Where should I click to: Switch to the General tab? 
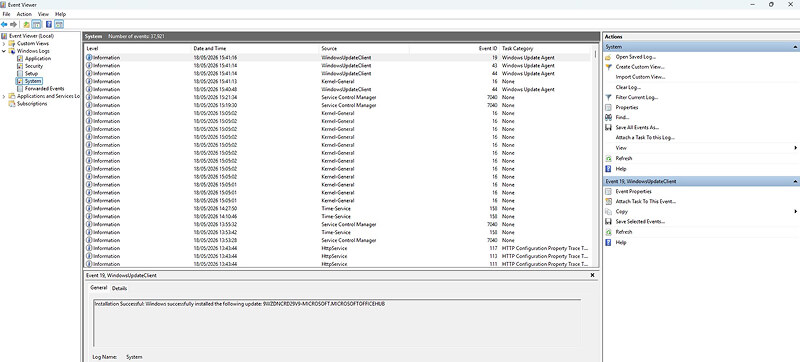[x=98, y=288]
